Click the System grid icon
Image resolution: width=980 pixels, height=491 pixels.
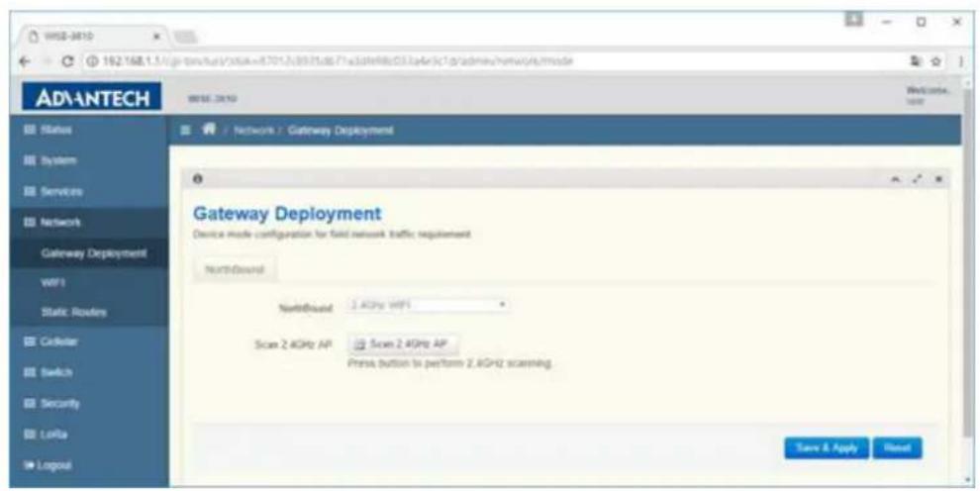(29, 160)
